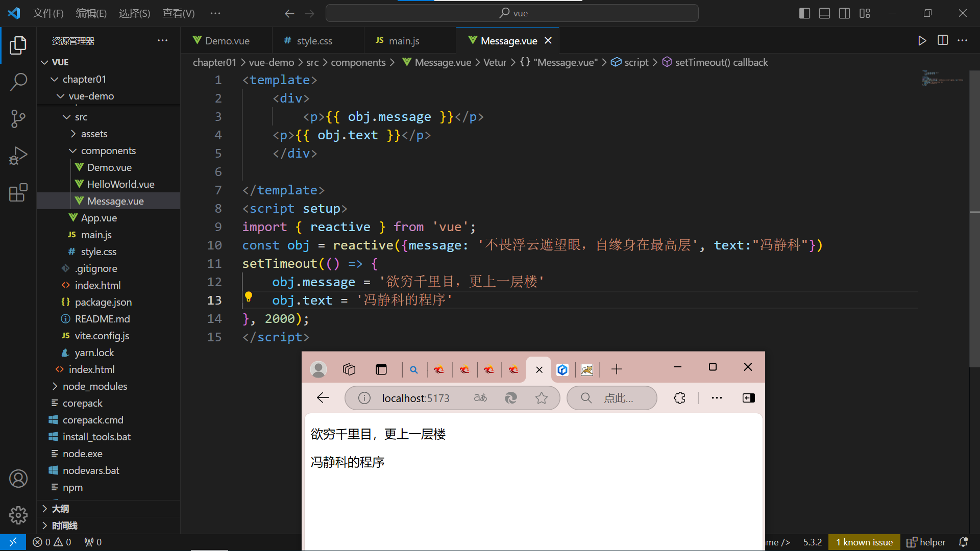Image resolution: width=980 pixels, height=551 pixels.
Task: Close the Message.vue tab
Action: pyautogui.click(x=548, y=41)
